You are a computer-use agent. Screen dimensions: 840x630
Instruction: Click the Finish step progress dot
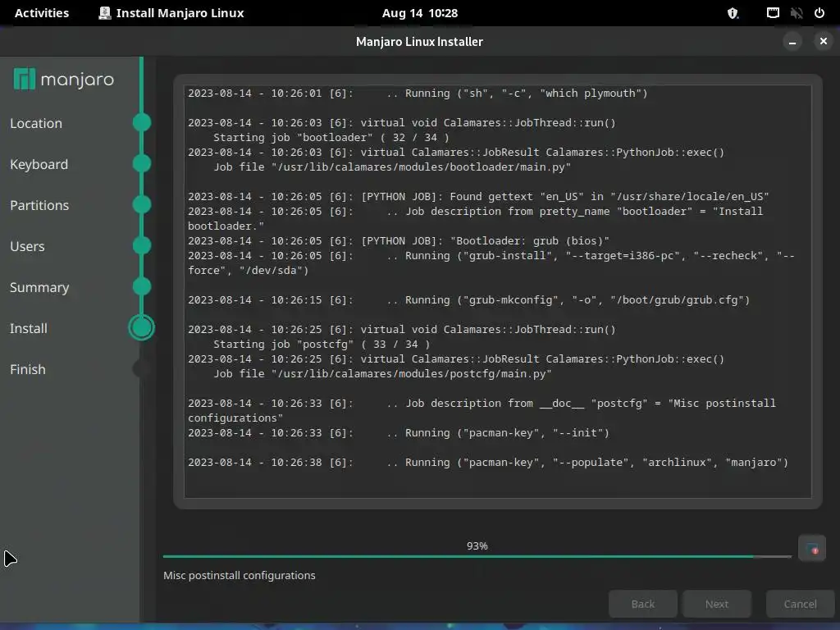click(x=141, y=368)
